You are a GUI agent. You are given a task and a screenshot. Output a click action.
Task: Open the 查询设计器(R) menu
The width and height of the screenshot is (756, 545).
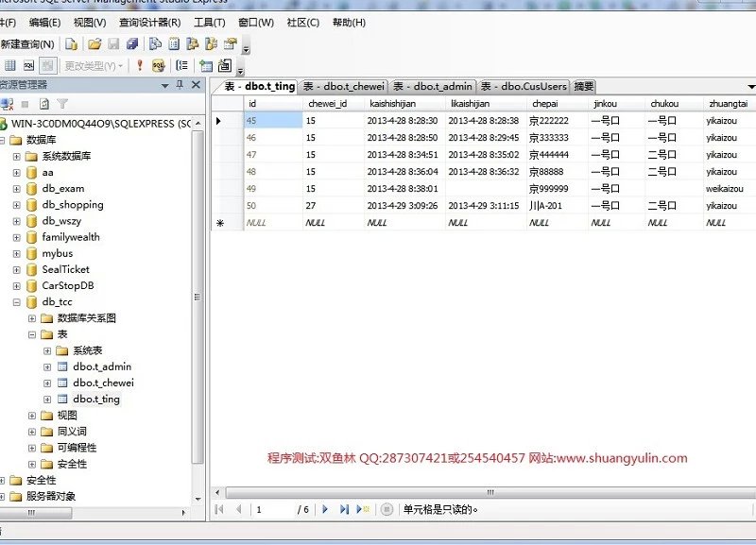point(150,23)
